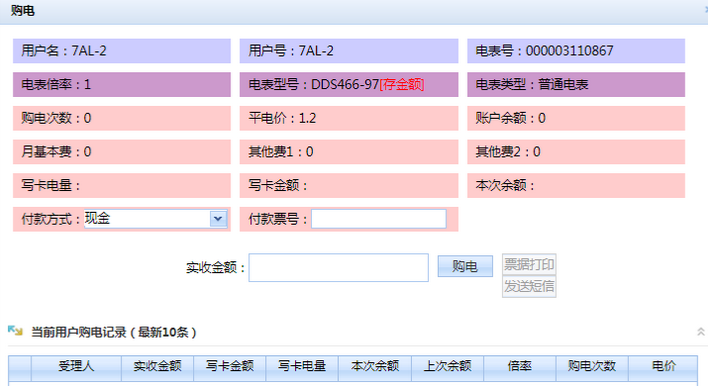The width and height of the screenshot is (708, 389).
Task: Click the 月基本费：0 field
Action: pos(121,152)
